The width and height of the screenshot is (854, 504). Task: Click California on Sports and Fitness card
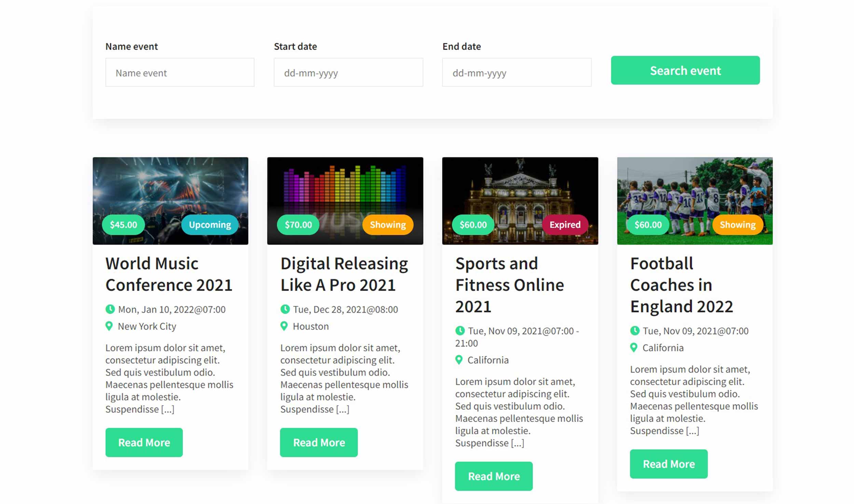(x=488, y=360)
